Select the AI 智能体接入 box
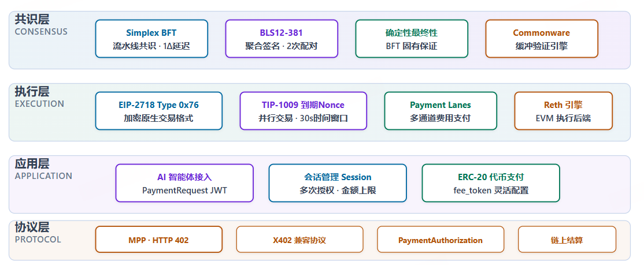The image size is (644, 265). 184,183
